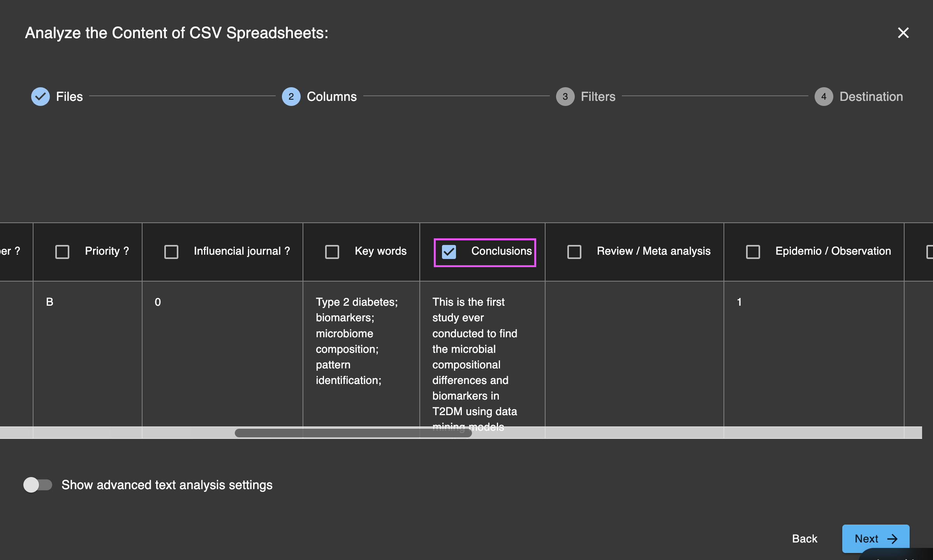
Task: Go to the completed Files step
Action: [57, 97]
